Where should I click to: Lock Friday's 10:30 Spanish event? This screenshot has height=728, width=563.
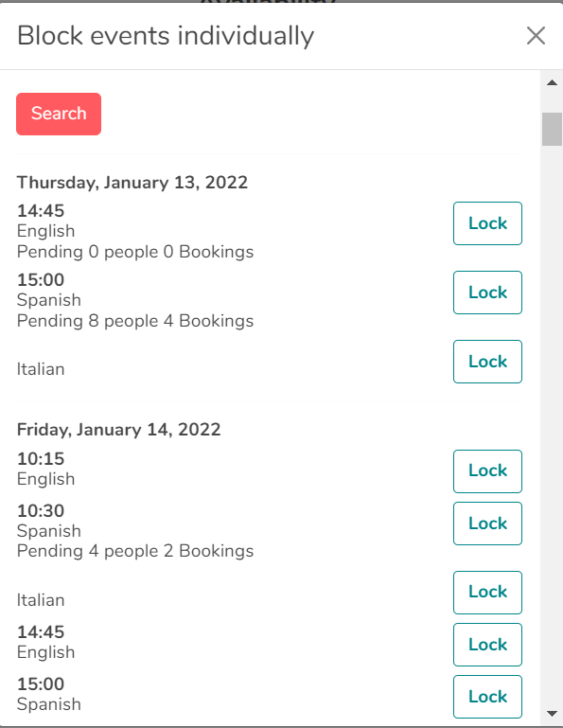(487, 524)
